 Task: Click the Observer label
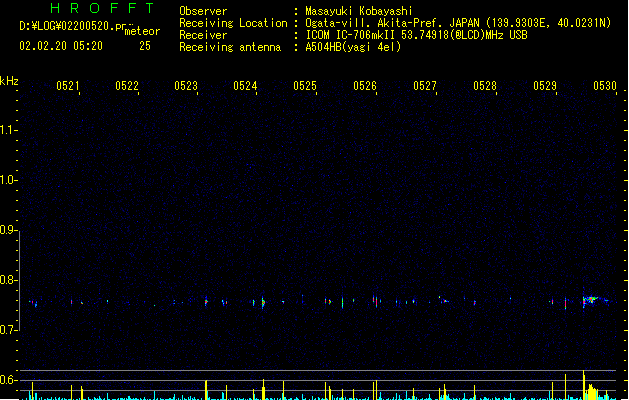coord(203,11)
